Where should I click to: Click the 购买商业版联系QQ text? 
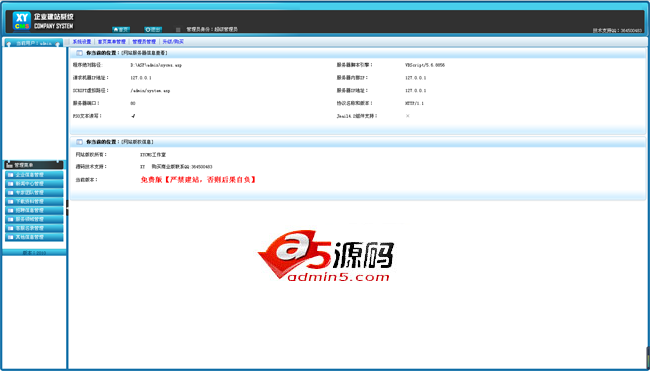(182, 167)
